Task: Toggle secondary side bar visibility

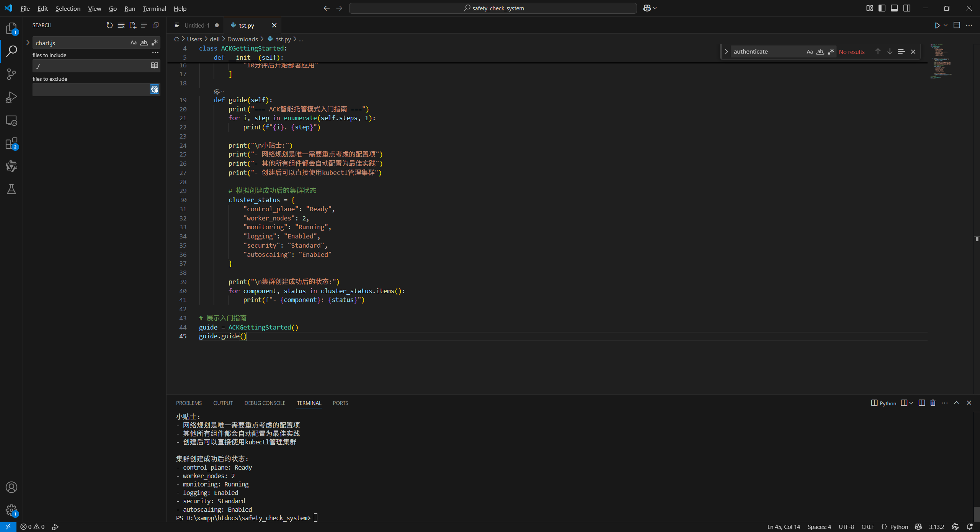Action: click(907, 8)
